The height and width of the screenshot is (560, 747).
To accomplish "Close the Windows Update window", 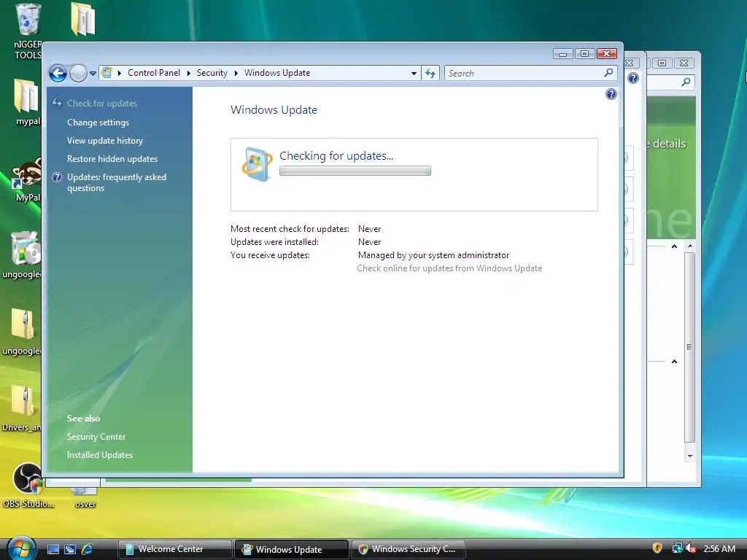I will click(x=607, y=54).
